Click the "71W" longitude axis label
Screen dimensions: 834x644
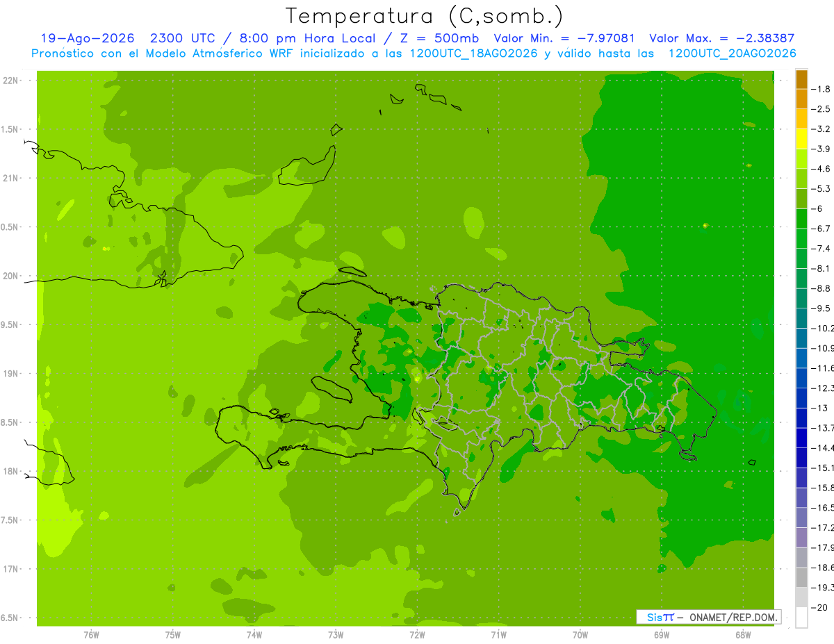coord(498,634)
